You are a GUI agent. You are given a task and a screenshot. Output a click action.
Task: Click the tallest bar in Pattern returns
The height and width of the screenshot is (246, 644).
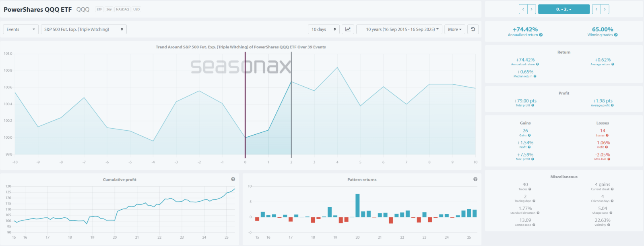coord(357,206)
